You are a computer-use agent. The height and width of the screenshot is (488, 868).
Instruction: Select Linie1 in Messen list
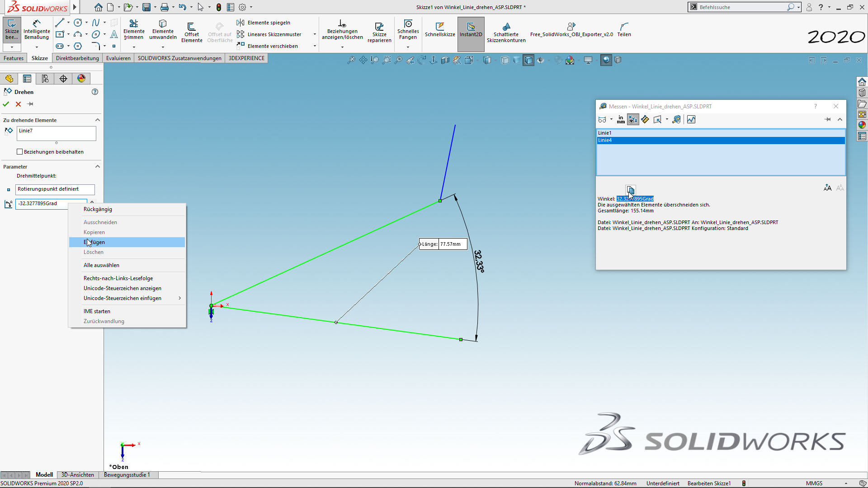click(x=721, y=133)
